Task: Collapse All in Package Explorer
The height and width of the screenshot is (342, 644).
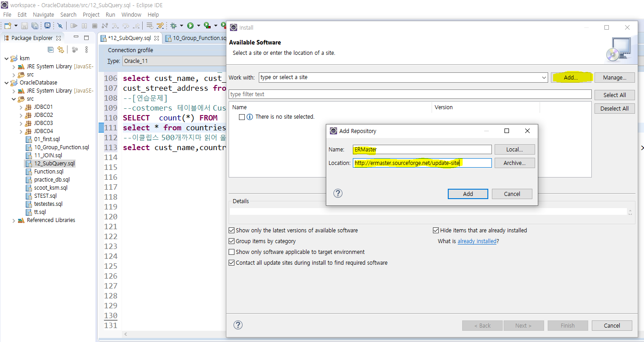Action: [51, 49]
